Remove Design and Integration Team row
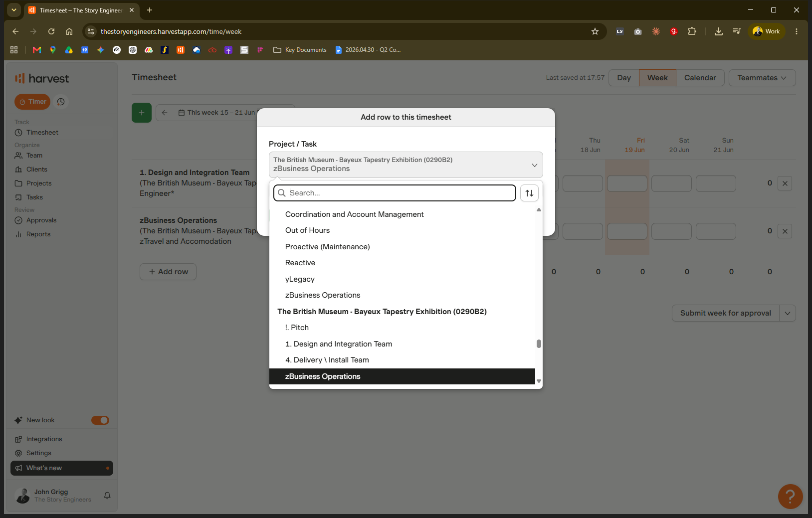Image resolution: width=812 pixels, height=518 pixels. pos(785,183)
